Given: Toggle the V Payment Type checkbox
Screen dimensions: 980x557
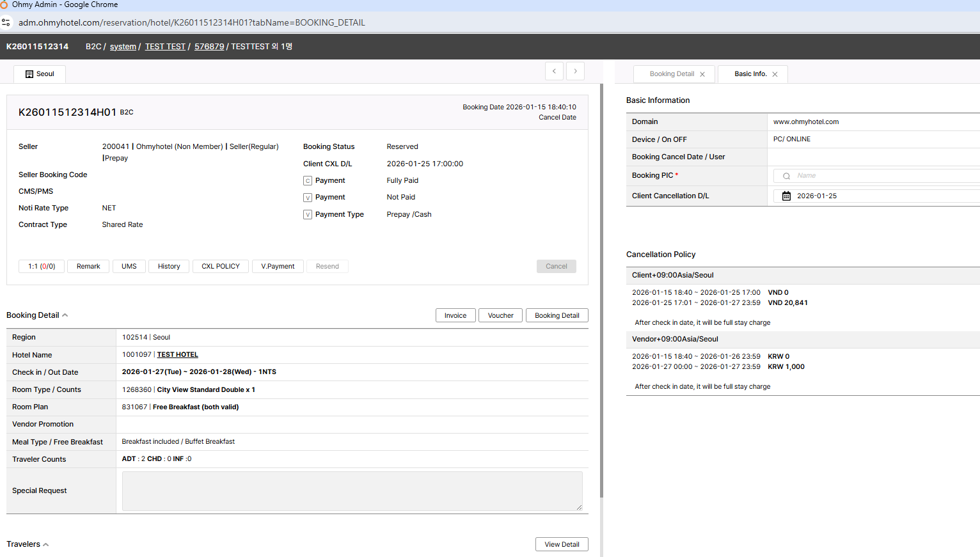Looking at the screenshot, I should pos(308,215).
